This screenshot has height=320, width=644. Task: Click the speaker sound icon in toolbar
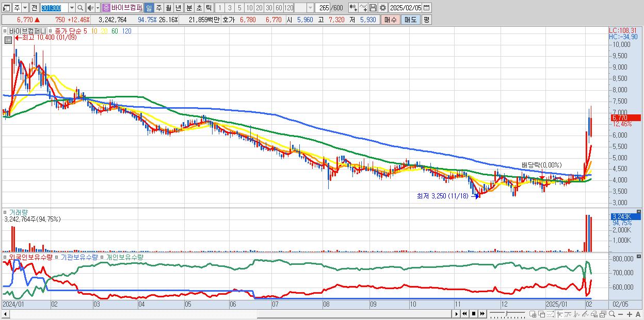(x=90, y=8)
